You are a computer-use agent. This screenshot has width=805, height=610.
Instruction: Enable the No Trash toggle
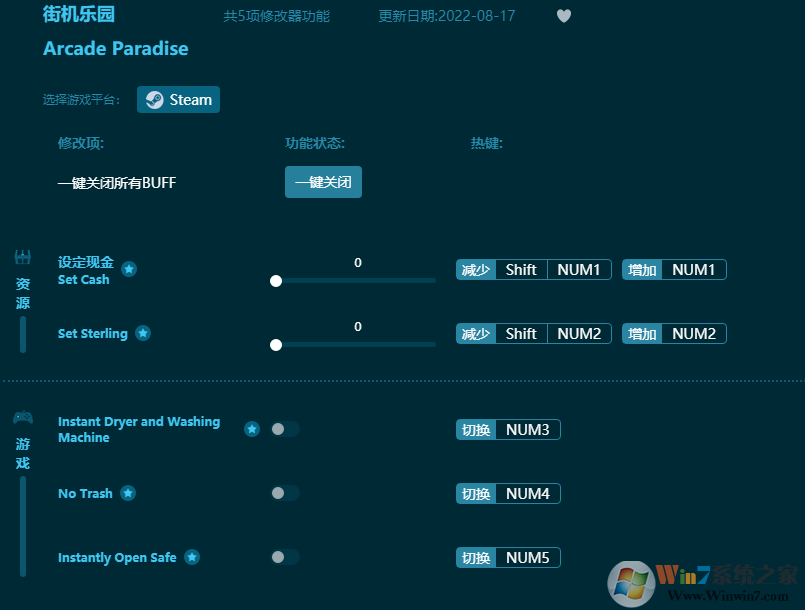pos(285,493)
